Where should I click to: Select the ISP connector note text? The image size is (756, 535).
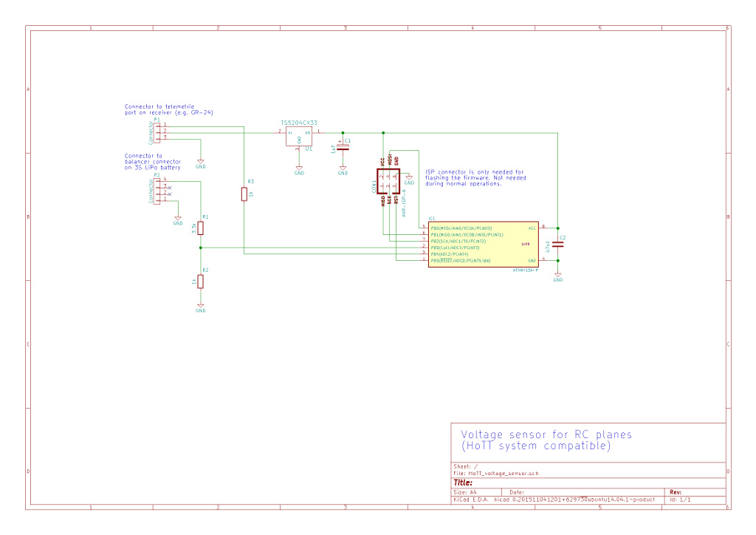475,177
